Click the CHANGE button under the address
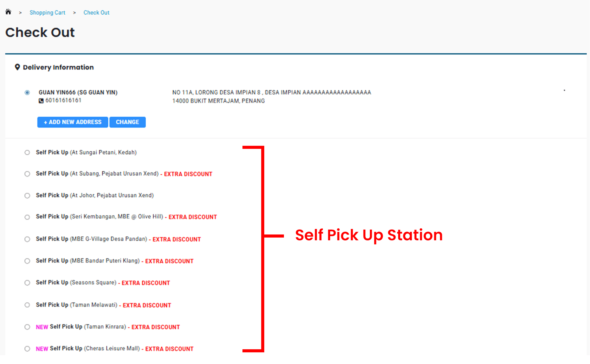590x364 pixels. [x=128, y=122]
